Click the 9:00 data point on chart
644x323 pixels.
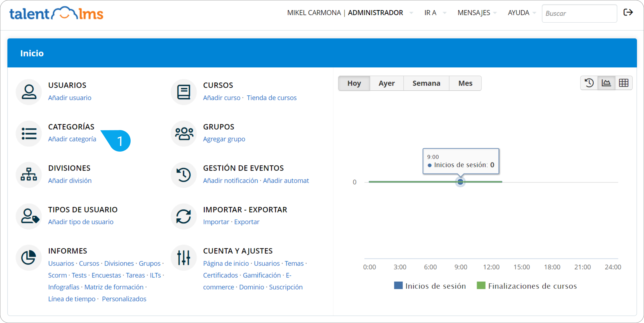pyautogui.click(x=460, y=182)
